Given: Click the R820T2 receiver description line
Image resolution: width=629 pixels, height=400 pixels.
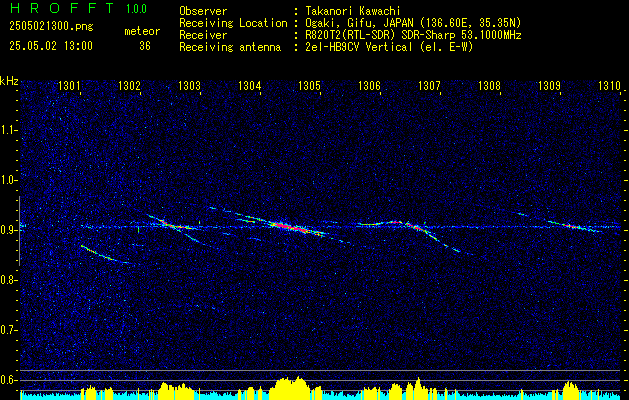Looking at the screenshot, I should [x=413, y=35].
